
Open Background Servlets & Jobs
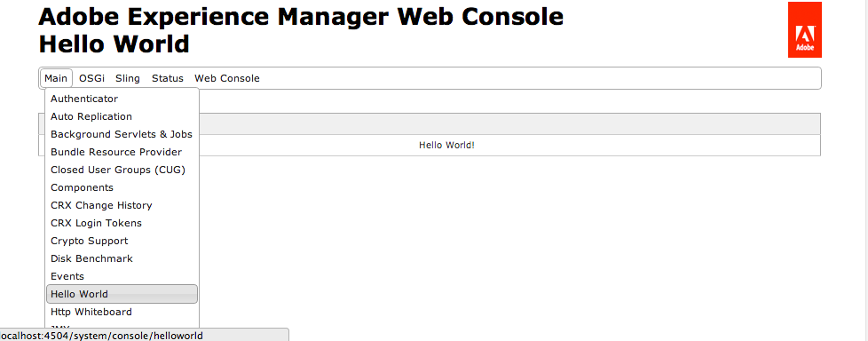tap(122, 134)
